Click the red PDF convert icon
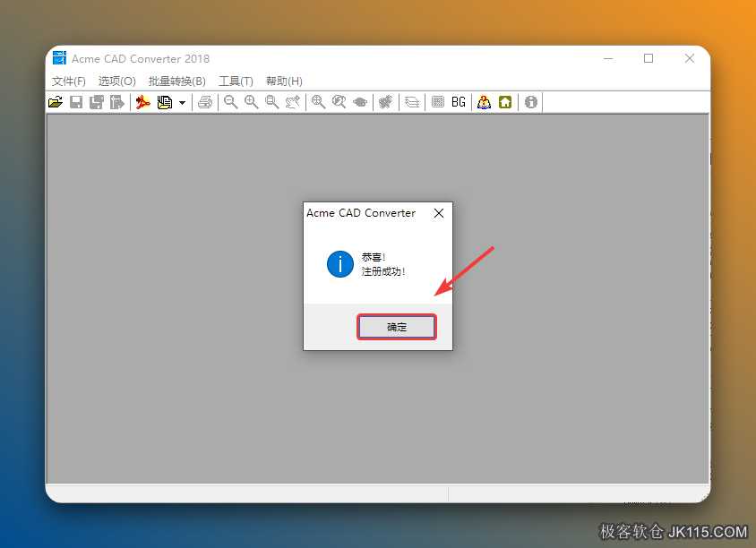Viewport: 756px width, 548px height. [142, 102]
